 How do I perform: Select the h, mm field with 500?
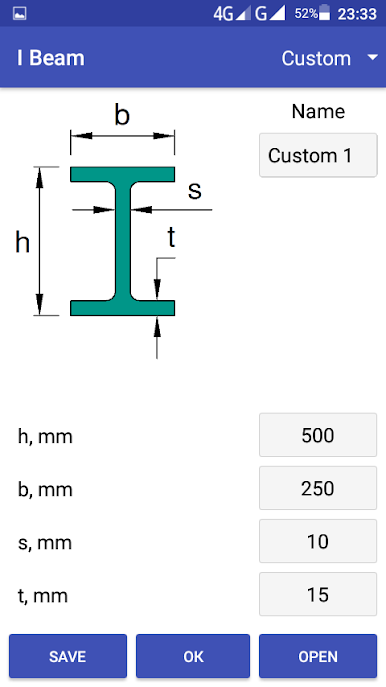coord(318,435)
